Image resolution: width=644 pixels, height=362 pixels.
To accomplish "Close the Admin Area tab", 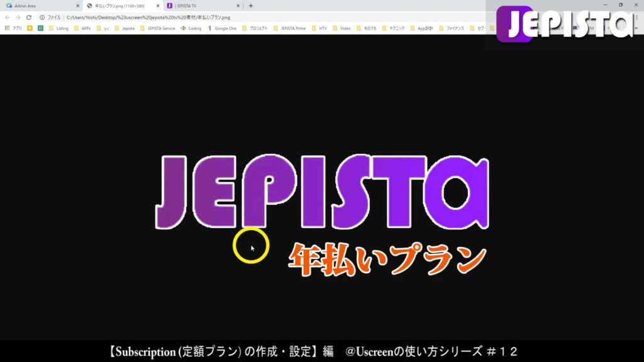I will [x=77, y=6].
